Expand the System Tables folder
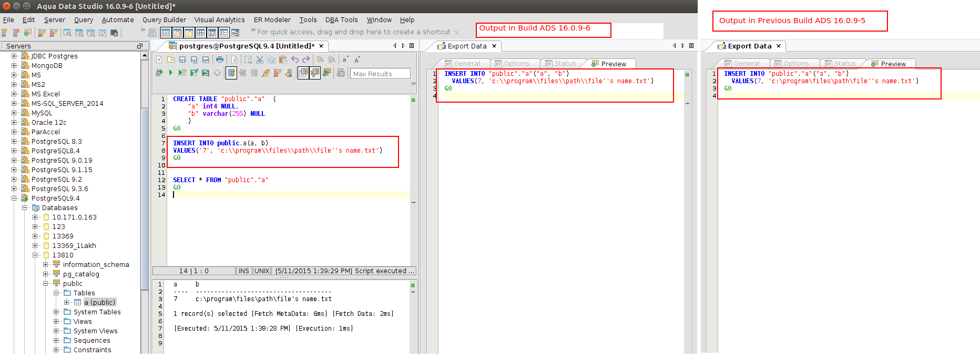The height and width of the screenshot is (358, 980). [56, 312]
